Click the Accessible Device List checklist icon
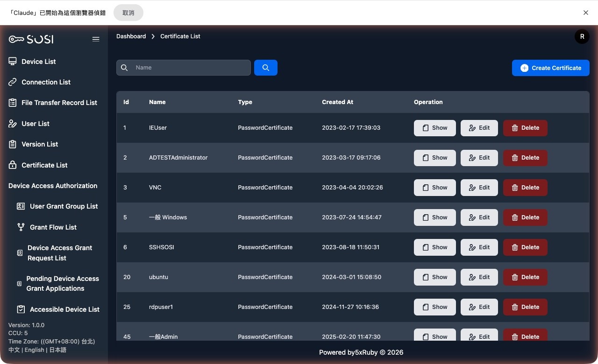The width and height of the screenshot is (598, 364). (x=21, y=309)
